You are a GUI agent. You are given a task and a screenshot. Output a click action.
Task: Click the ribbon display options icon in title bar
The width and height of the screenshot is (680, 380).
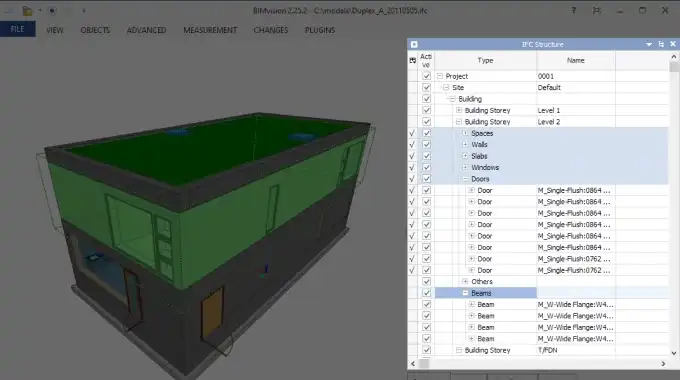pyautogui.click(x=597, y=10)
